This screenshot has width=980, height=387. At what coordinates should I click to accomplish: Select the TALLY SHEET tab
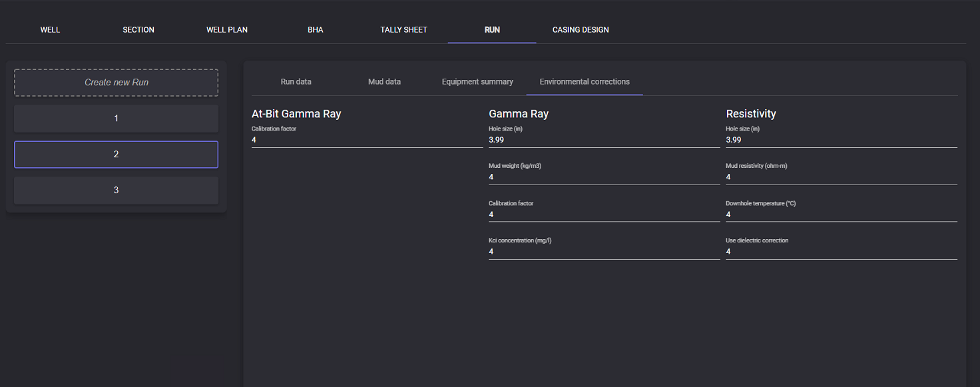[403, 30]
